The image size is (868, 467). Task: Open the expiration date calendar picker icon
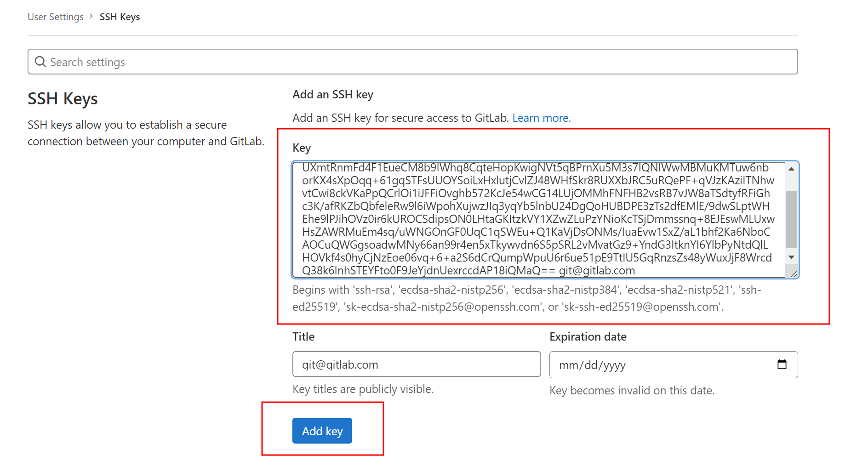(782, 364)
